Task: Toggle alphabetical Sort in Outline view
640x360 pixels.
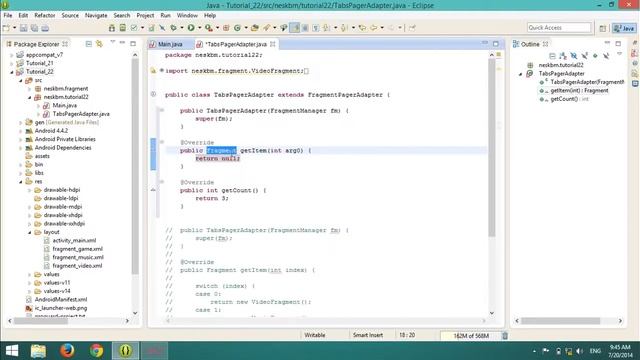Action: pyautogui.click(x=563, y=56)
